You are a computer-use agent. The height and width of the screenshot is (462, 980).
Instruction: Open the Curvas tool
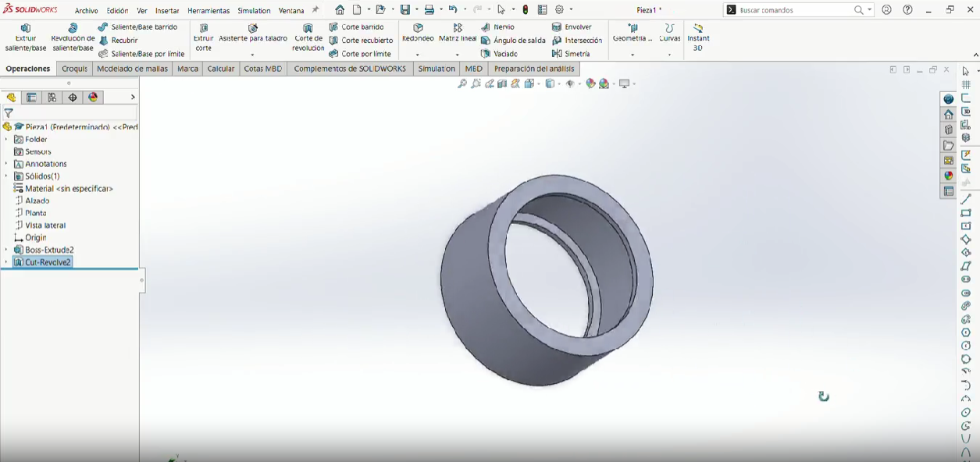(670, 33)
